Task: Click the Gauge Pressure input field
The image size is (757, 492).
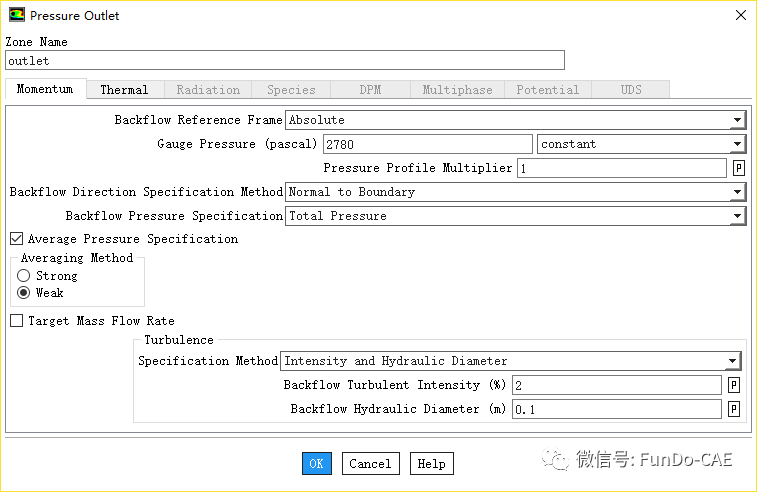Action: [427, 144]
